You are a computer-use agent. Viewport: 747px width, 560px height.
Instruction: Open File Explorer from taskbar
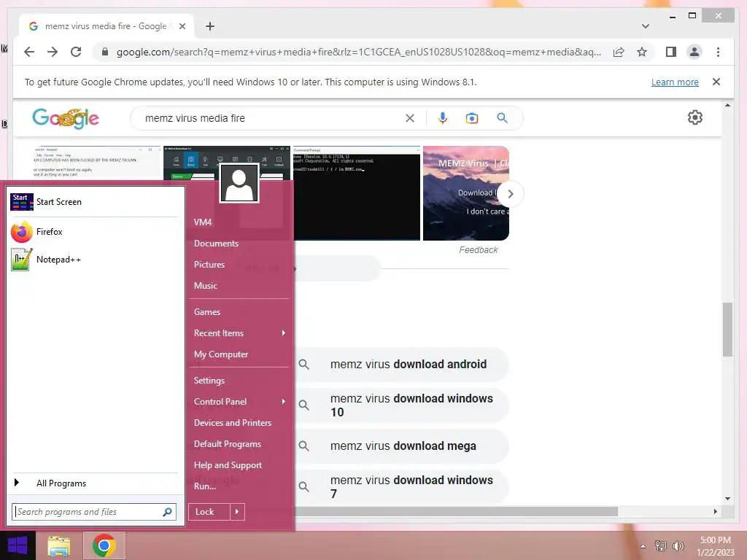pos(58,545)
